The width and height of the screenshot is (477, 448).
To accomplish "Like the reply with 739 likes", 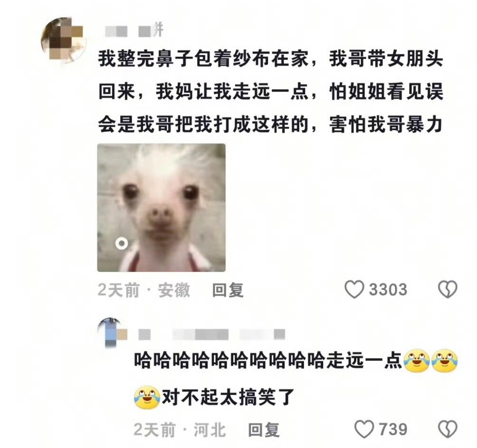I will pyautogui.click(x=364, y=429).
